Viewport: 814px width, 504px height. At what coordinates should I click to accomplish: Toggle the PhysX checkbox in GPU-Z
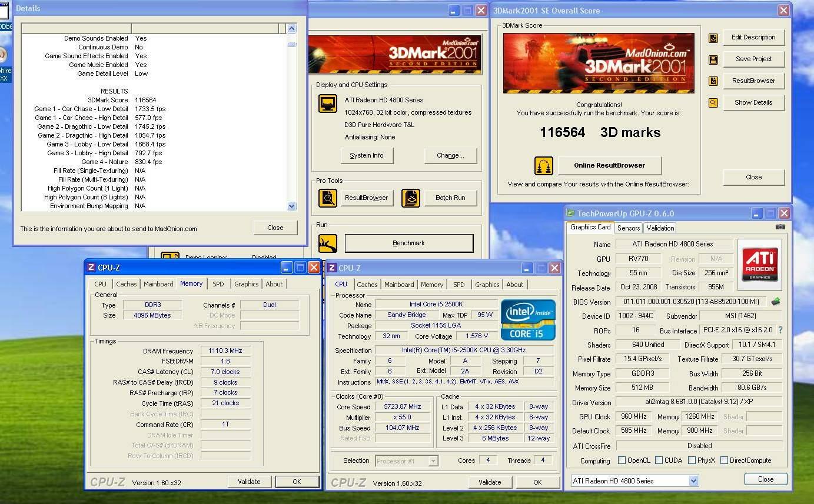(692, 460)
